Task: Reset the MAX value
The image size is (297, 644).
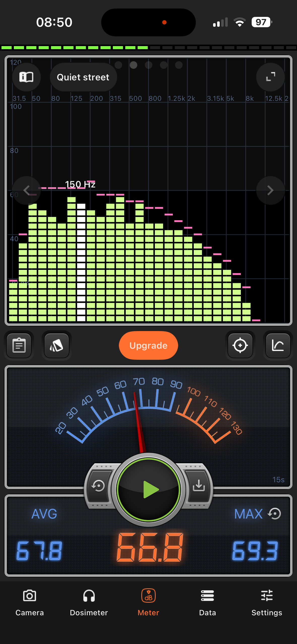Action: (275, 514)
